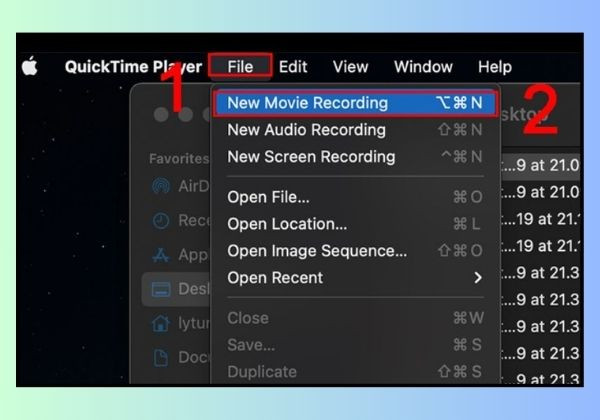Select Open Location… menu entry
Image resolution: width=600 pixels, height=420 pixels.
(355, 224)
